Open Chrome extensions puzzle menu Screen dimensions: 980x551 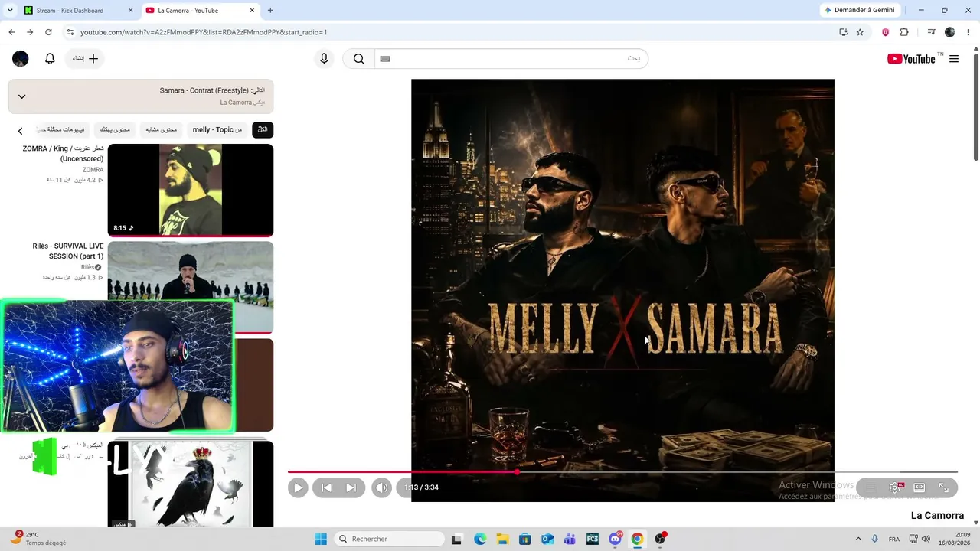pyautogui.click(x=904, y=32)
